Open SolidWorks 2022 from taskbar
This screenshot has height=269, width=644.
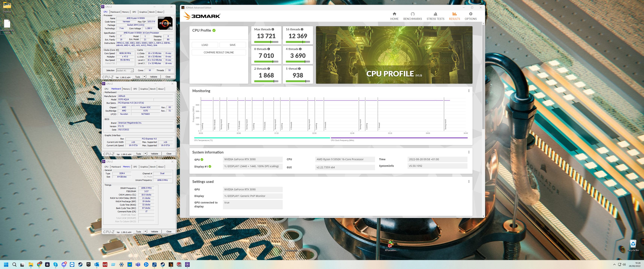point(179,264)
